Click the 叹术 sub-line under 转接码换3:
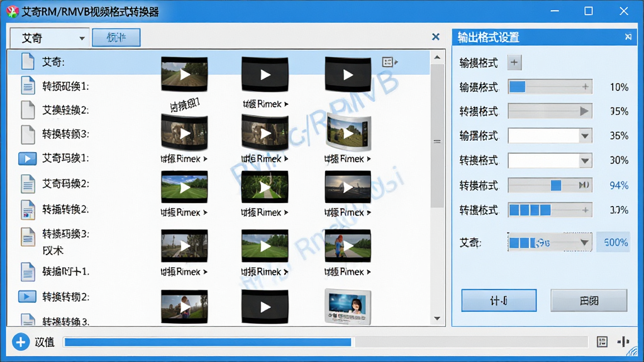The height and width of the screenshot is (362, 644). 53,251
